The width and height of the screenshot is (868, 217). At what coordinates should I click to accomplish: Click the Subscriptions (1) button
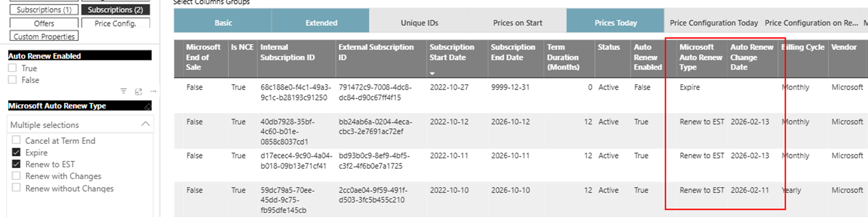tap(44, 9)
